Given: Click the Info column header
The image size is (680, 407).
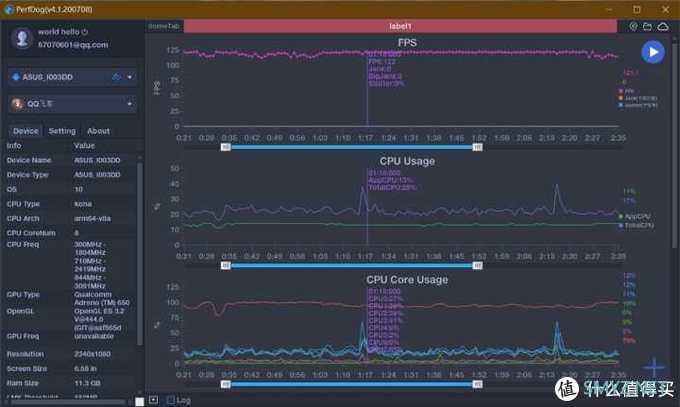Looking at the screenshot, I should point(14,146).
